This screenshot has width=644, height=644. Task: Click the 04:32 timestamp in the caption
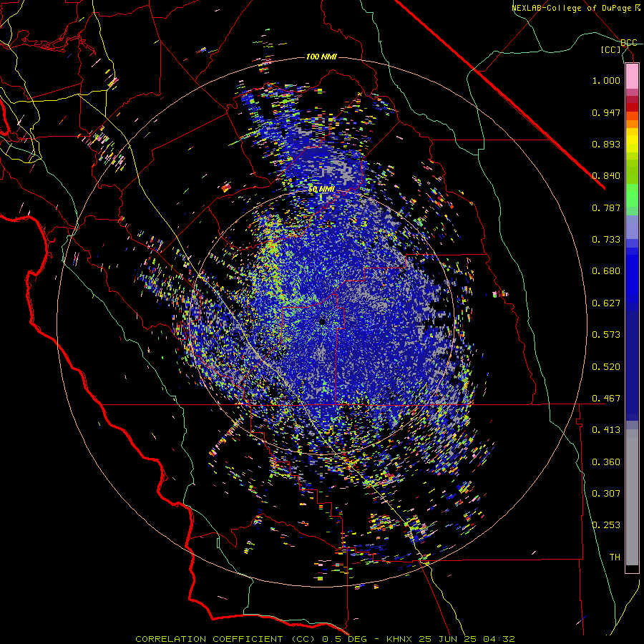click(499, 639)
